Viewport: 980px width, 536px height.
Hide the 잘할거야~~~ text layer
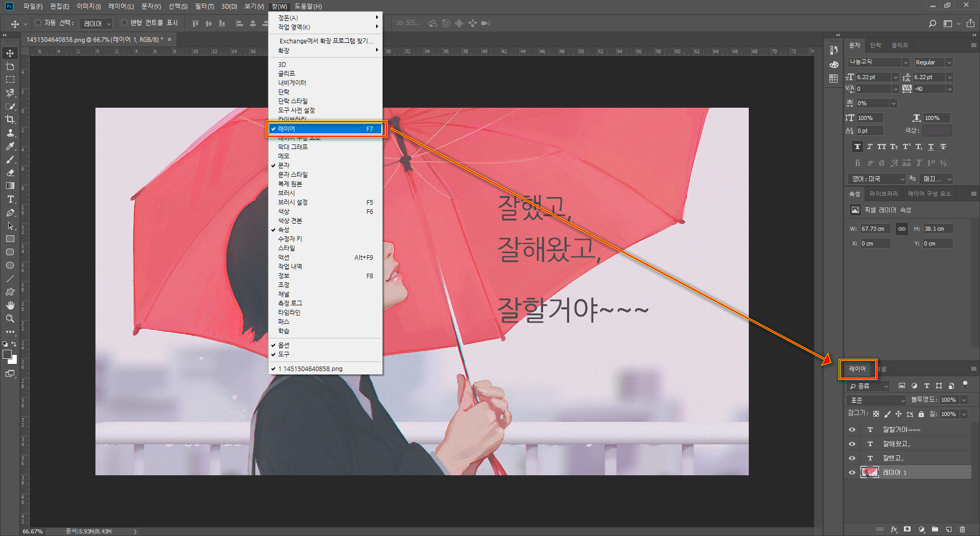pyautogui.click(x=852, y=430)
